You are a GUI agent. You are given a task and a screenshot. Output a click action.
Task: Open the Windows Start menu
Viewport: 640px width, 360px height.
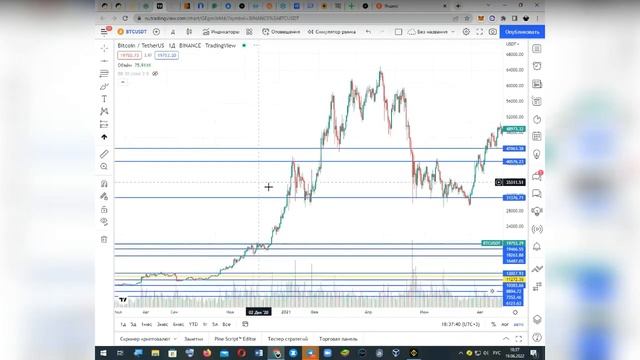[x=103, y=353]
